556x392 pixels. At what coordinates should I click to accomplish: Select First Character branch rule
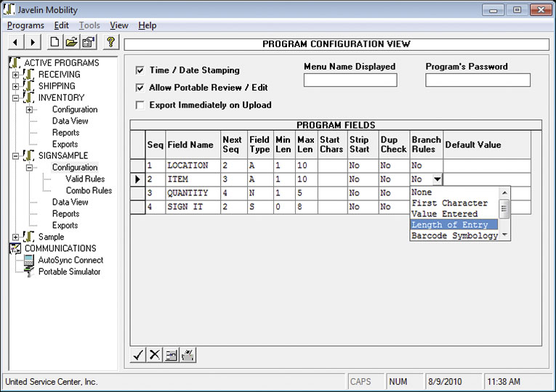pyautogui.click(x=454, y=203)
